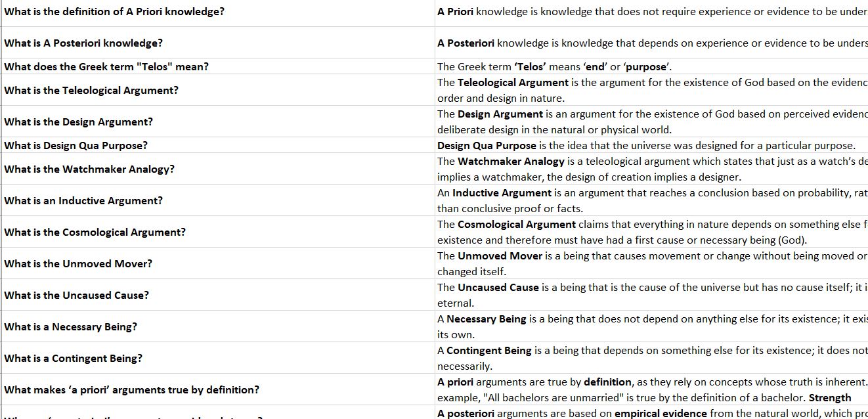Click the "What is an Inductive Argument?" cell
Image resolution: width=868 pixels, height=419 pixels.
pyautogui.click(x=83, y=201)
